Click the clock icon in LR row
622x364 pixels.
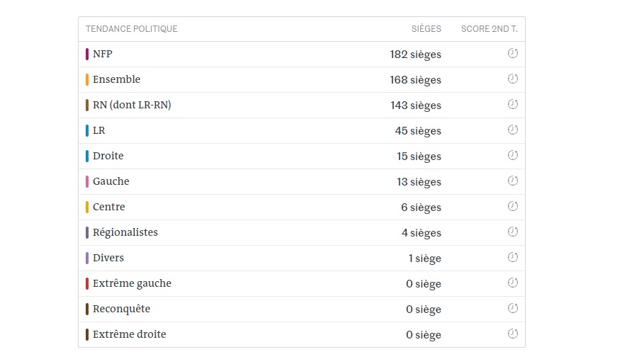point(512,130)
